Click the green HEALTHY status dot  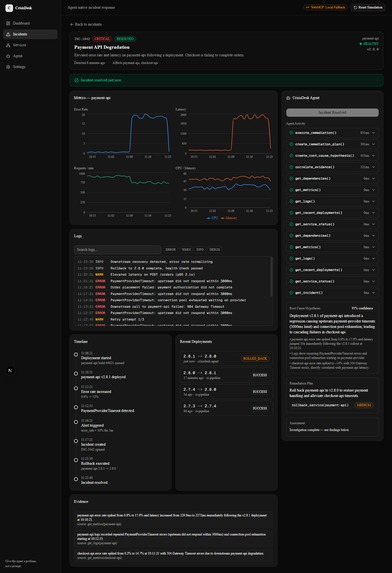click(361, 44)
